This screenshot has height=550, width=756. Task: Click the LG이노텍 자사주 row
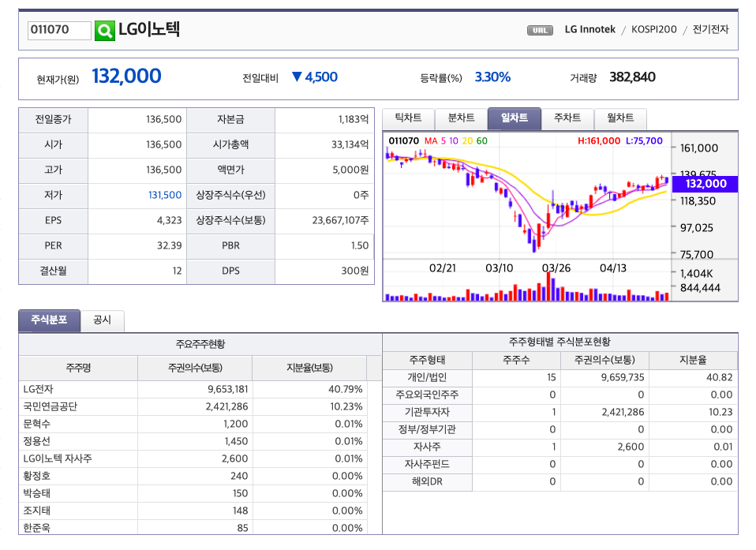click(193, 459)
